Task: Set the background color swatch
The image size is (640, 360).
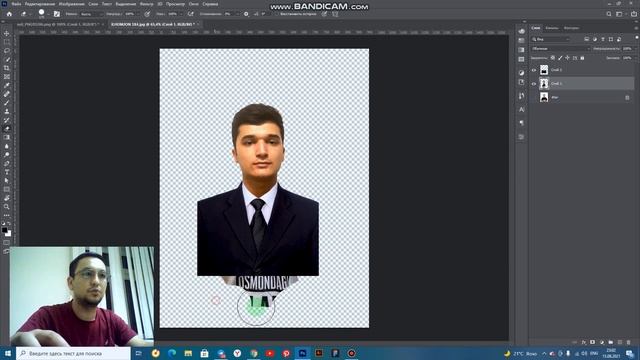Action: coord(9,234)
